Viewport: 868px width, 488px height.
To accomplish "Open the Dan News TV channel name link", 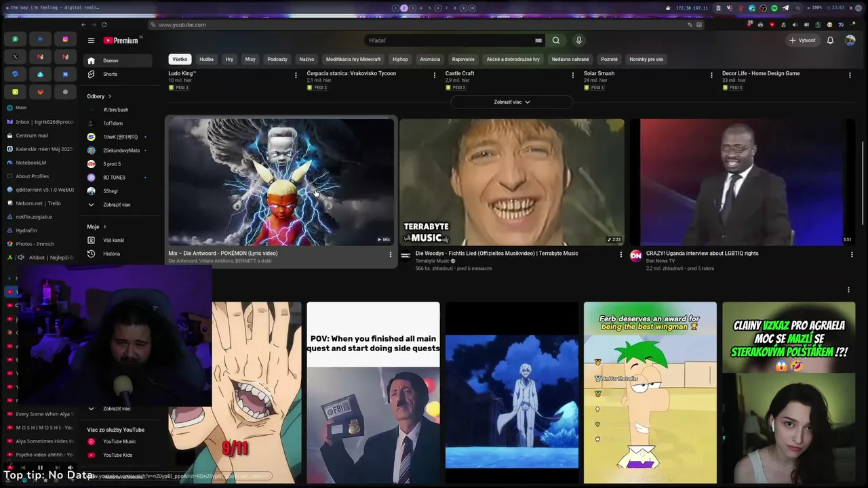I will coord(660,261).
